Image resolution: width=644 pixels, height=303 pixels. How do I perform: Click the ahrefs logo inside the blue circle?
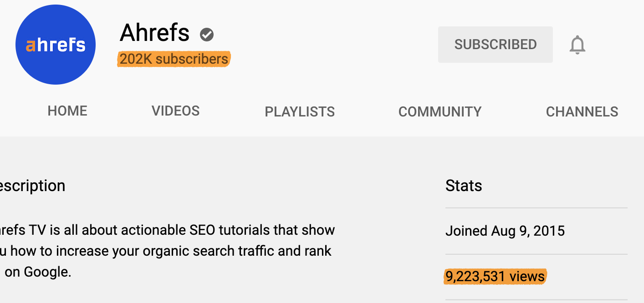tap(55, 44)
